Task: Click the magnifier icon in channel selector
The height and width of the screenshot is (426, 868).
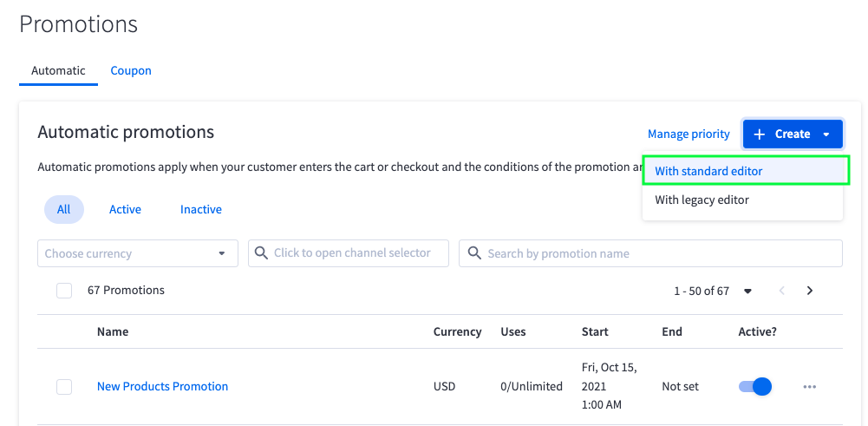Action: point(261,253)
